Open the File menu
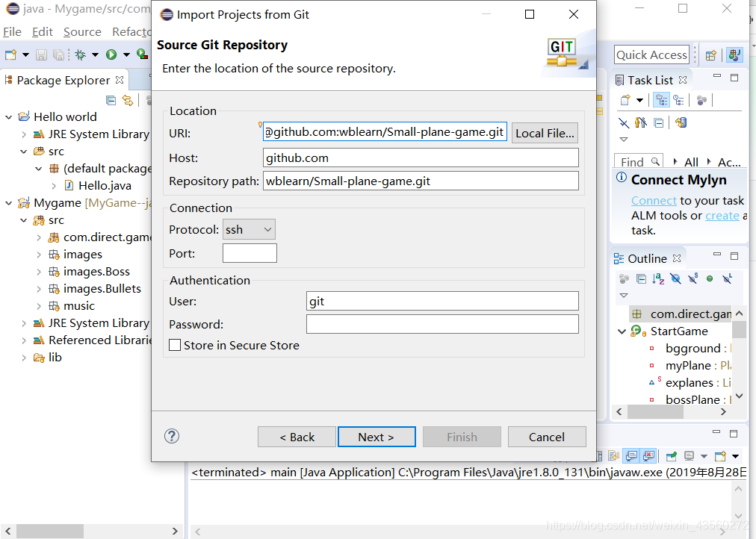 12,32
